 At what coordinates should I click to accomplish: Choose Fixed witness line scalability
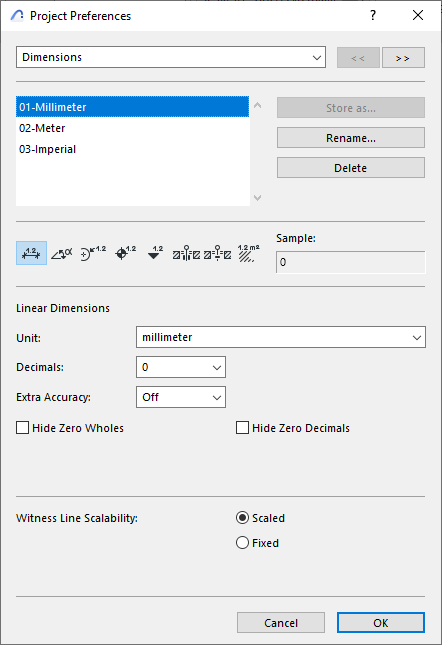pyautogui.click(x=243, y=543)
